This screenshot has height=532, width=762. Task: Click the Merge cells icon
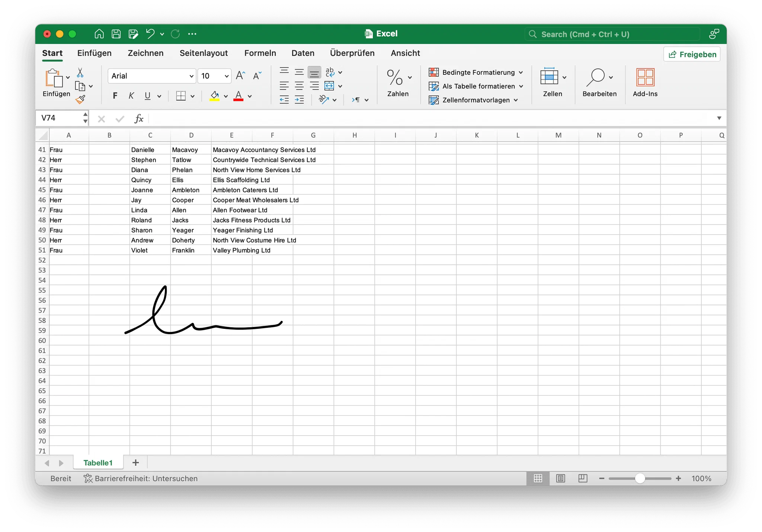(329, 86)
